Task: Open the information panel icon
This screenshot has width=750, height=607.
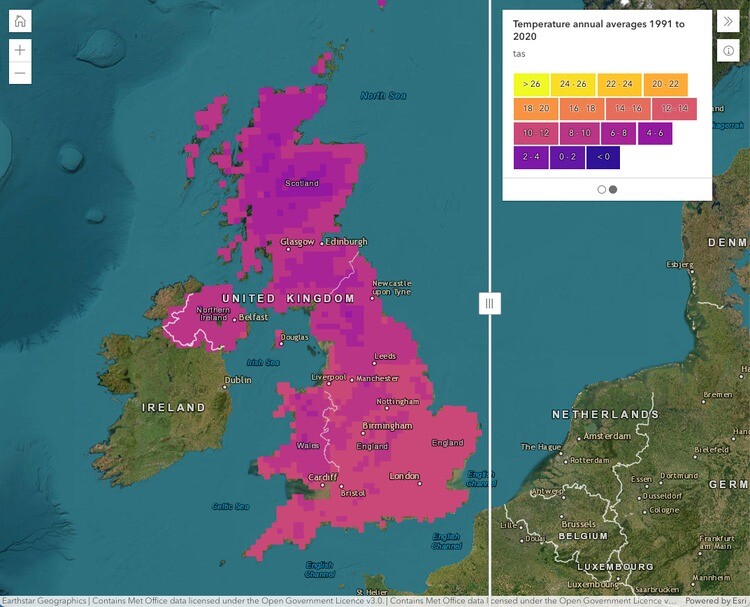Action: tap(728, 51)
